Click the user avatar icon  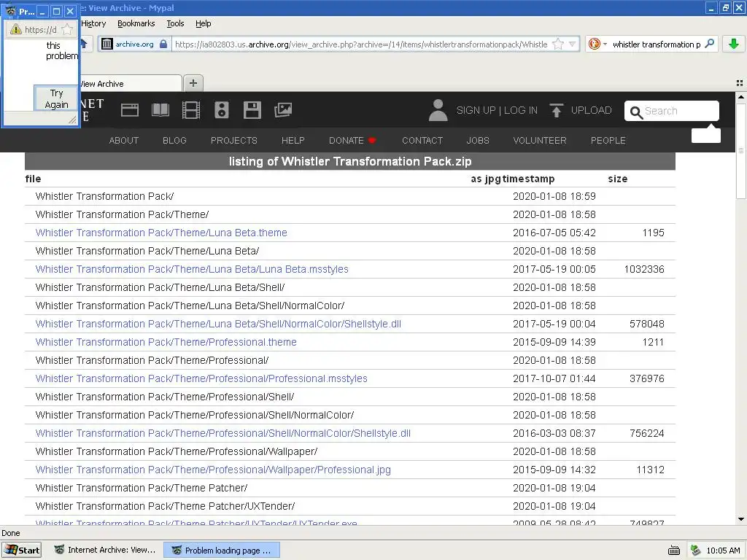click(x=438, y=110)
